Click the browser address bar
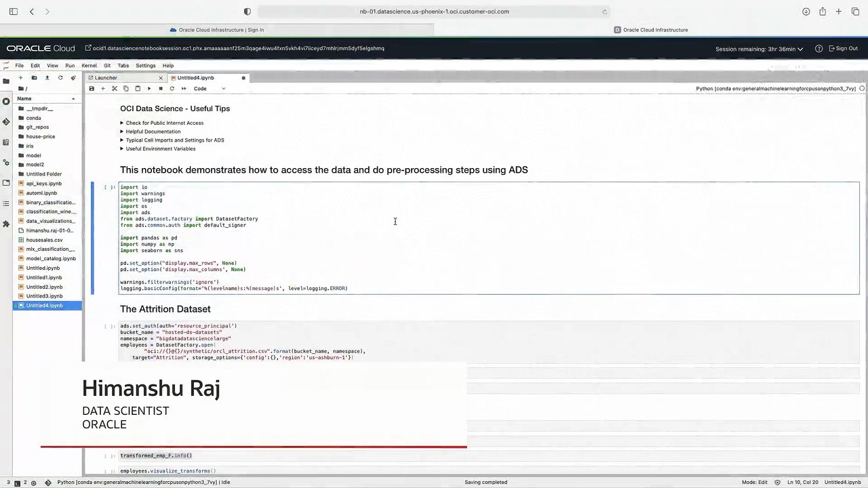The width and height of the screenshot is (868, 488). tap(434, 12)
